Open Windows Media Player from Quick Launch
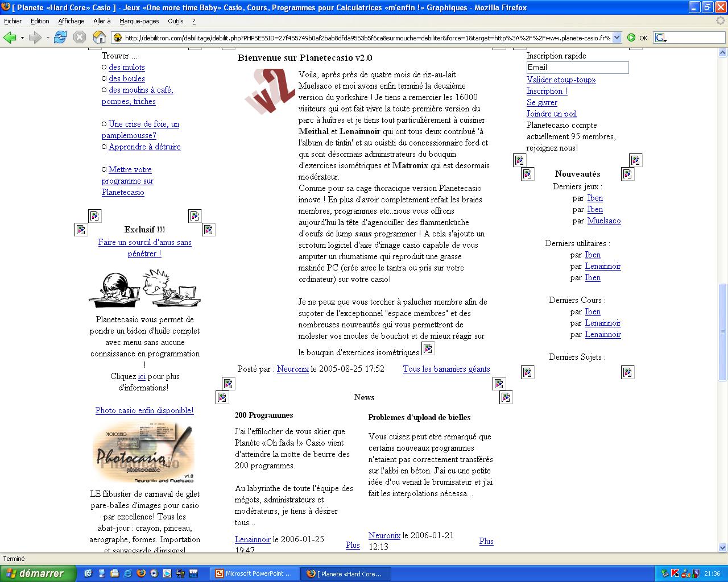728x582 pixels. pos(154,573)
